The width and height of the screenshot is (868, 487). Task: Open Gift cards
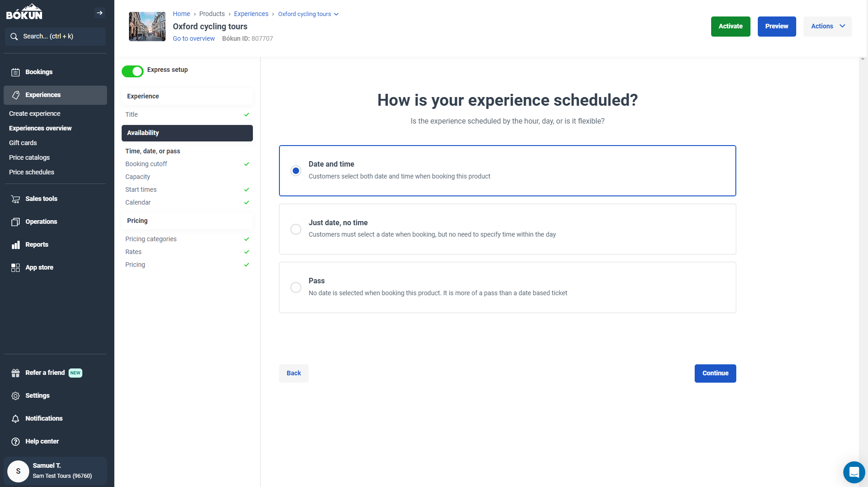pos(23,143)
